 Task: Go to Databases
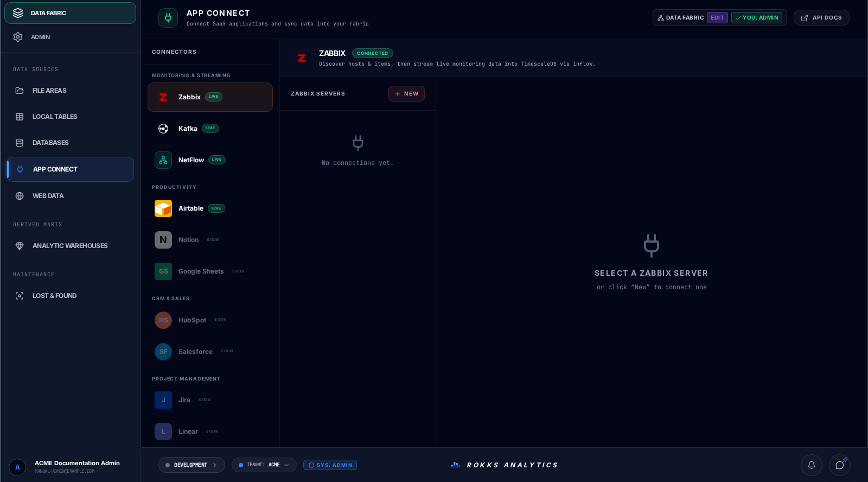tap(70, 143)
